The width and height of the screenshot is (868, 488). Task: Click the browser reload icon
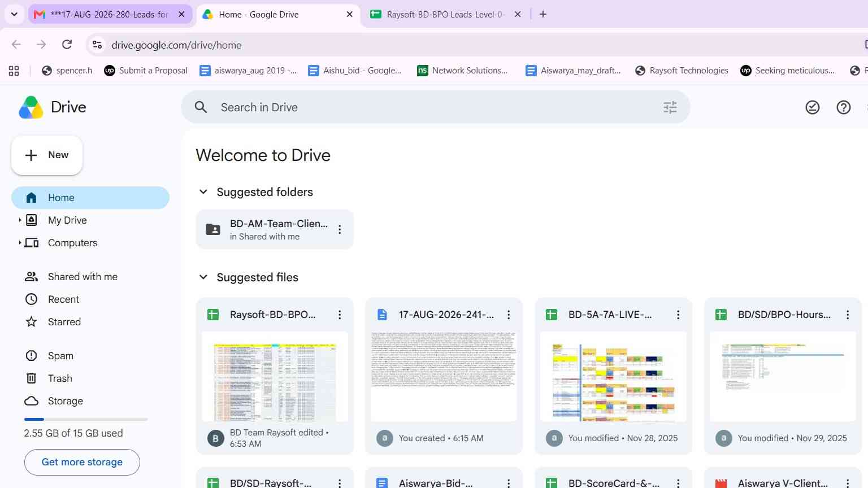click(67, 45)
